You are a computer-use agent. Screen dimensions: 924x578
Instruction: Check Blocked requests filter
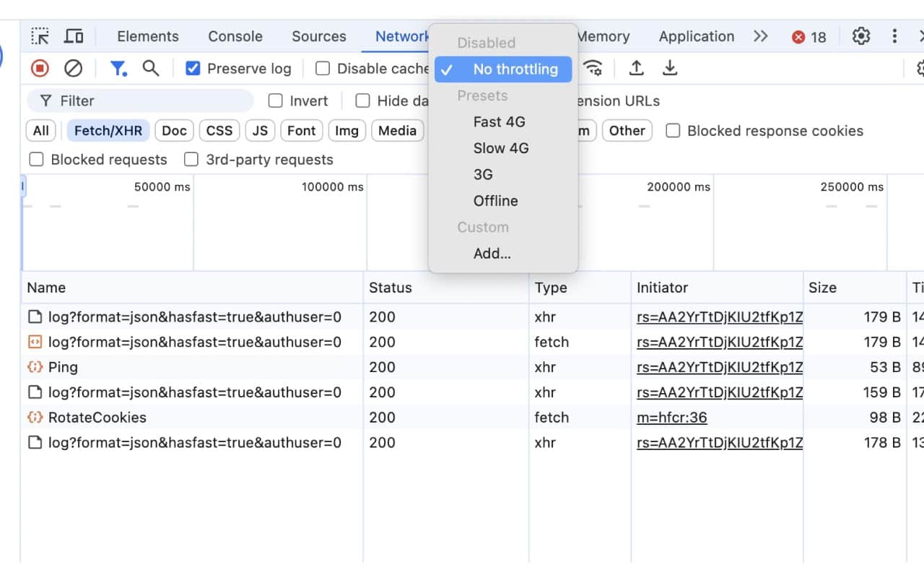[x=36, y=159]
